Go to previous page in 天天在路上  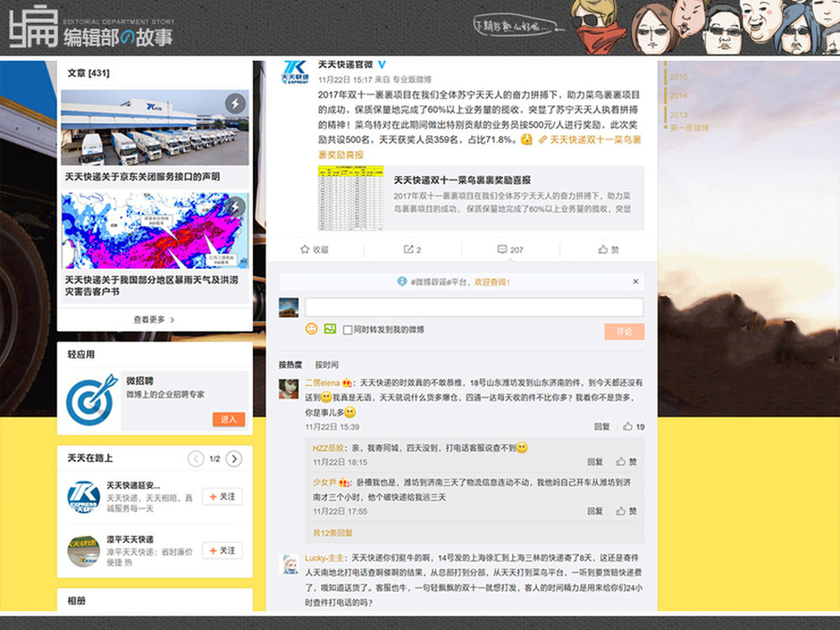(196, 459)
